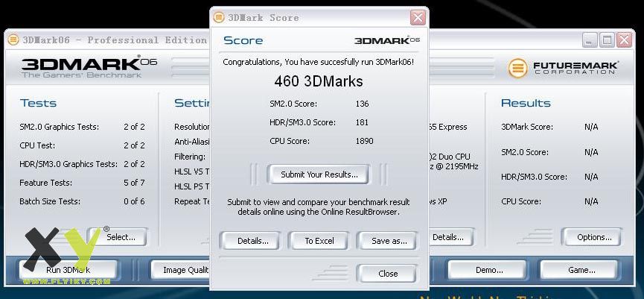This screenshot has height=299, width=644.
Task: Close the 3DMark06 Professional Edition window
Action: pos(624,40)
